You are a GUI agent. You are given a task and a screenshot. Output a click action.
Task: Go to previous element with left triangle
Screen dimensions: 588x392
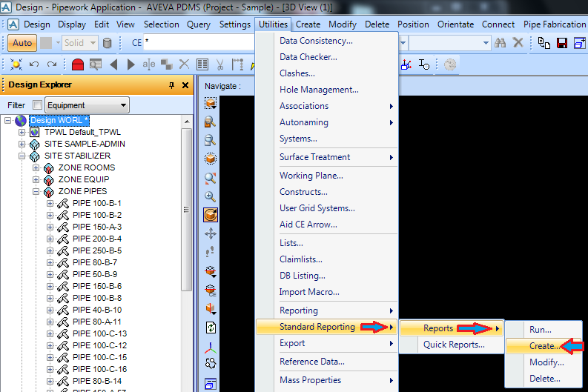pyautogui.click(x=114, y=64)
